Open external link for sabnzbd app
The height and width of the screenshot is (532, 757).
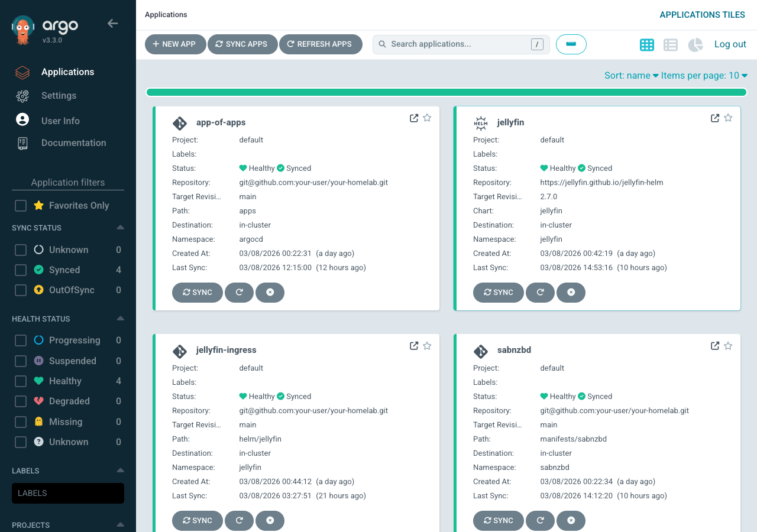pos(714,345)
